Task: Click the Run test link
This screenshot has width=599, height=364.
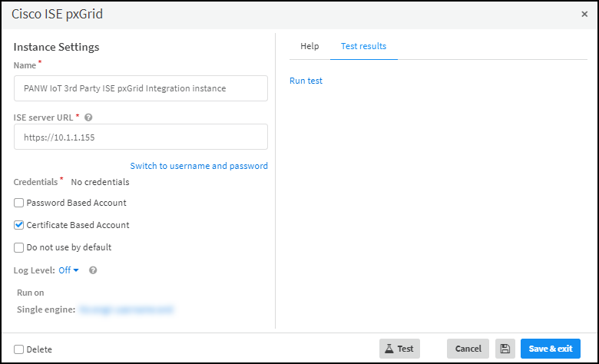Action: 306,81
